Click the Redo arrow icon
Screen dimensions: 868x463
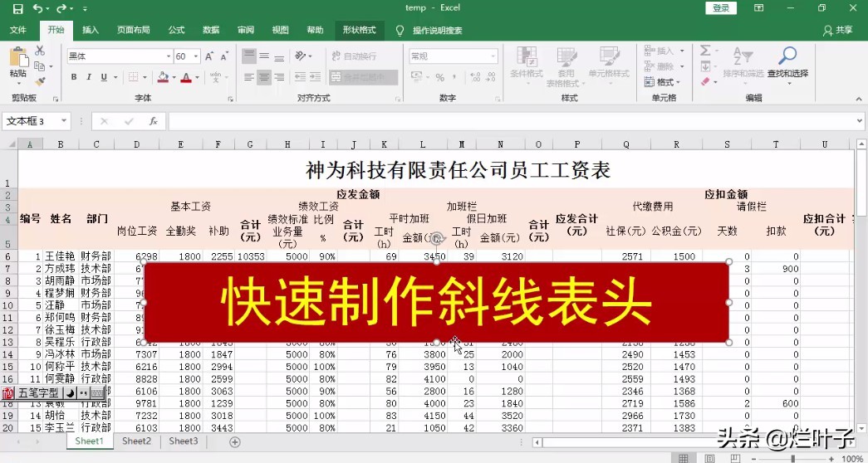point(61,8)
